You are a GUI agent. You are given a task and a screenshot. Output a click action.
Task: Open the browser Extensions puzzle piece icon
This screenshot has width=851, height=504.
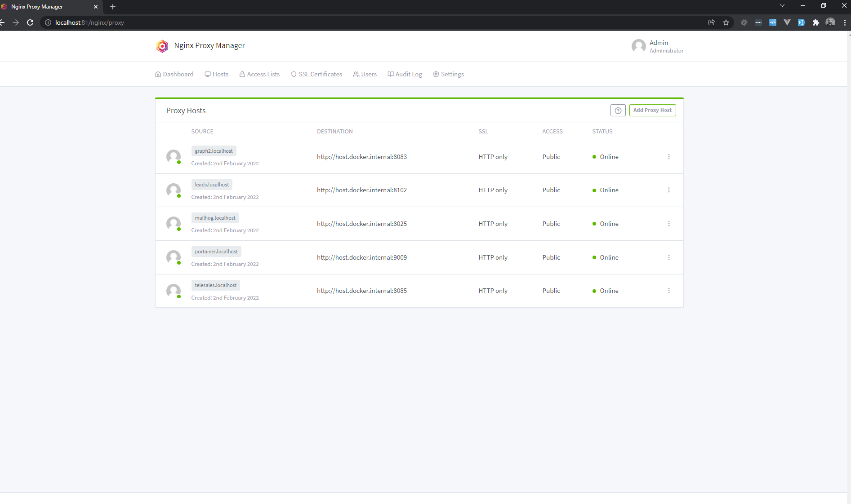click(x=816, y=22)
